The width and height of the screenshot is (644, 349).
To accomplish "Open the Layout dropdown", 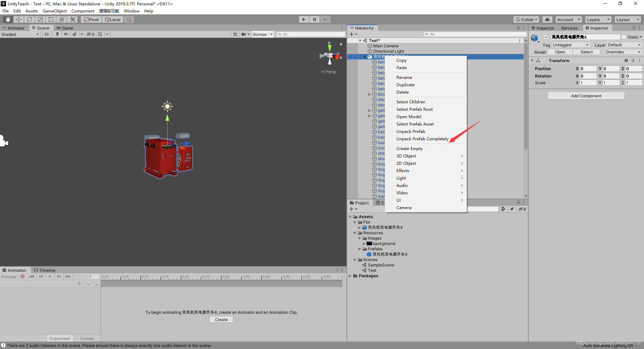I will coord(628,19).
